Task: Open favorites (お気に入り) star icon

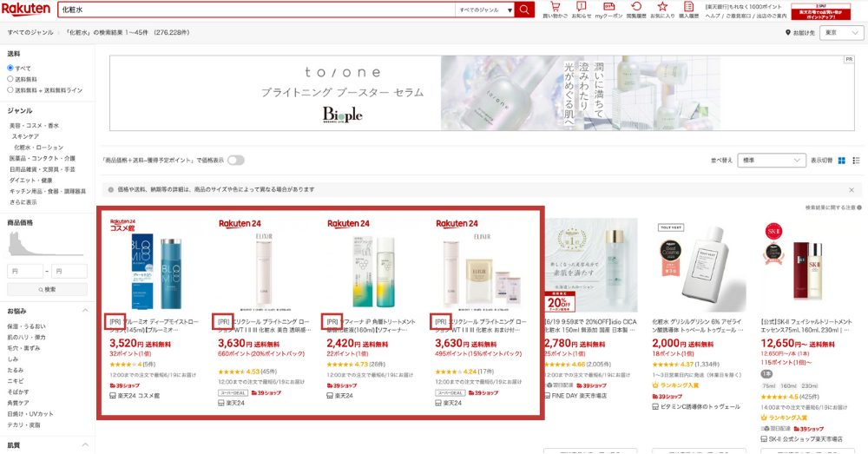Action: pyautogui.click(x=662, y=7)
